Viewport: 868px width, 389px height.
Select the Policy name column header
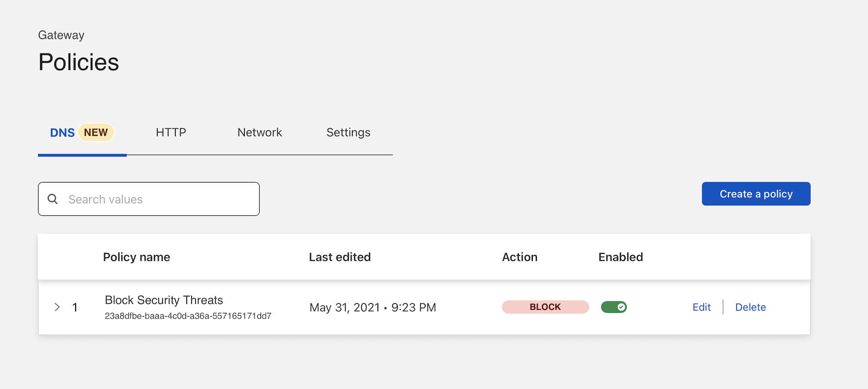[x=136, y=257]
